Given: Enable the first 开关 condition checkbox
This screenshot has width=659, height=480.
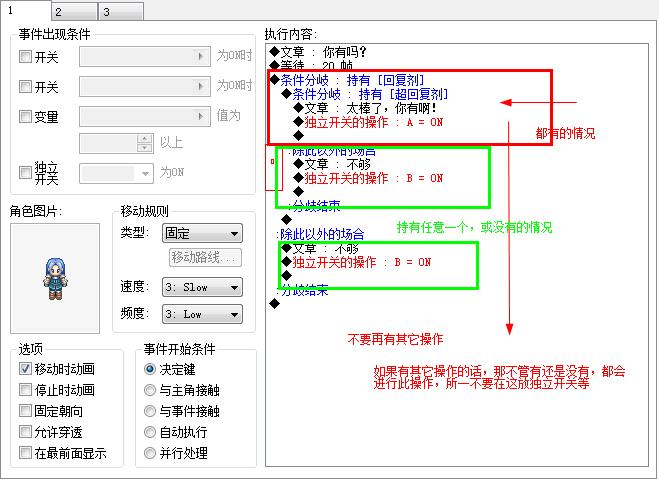Looking at the screenshot, I should [x=25, y=56].
